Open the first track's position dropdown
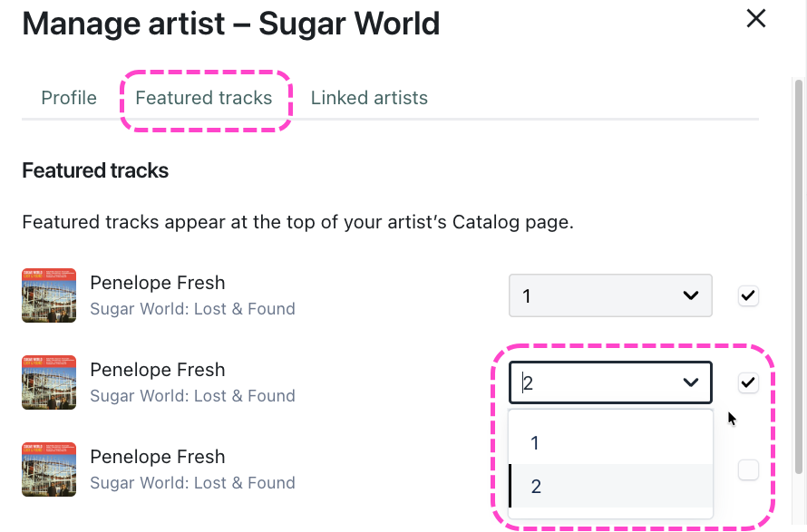Viewport: 807px width, 532px height. [x=609, y=295]
